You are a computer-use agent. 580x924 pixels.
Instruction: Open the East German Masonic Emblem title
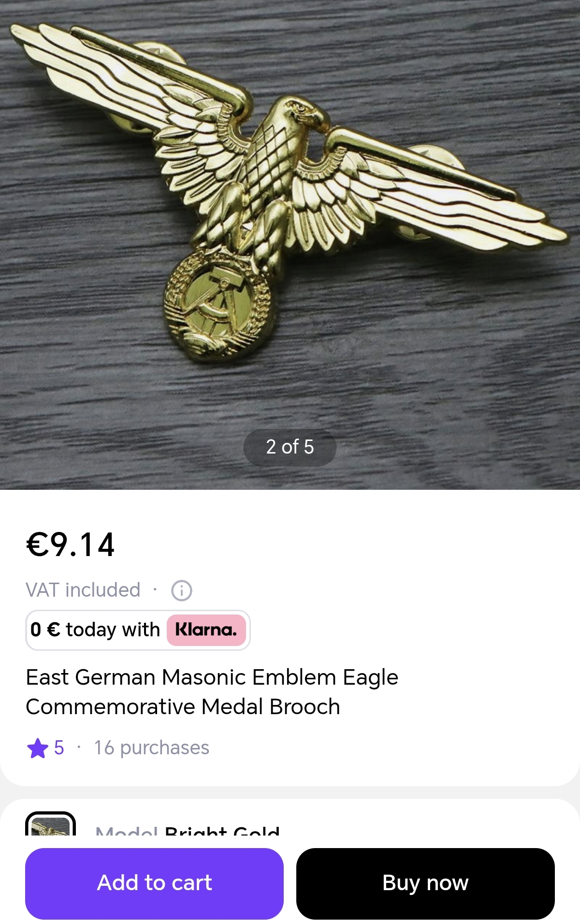(x=212, y=692)
